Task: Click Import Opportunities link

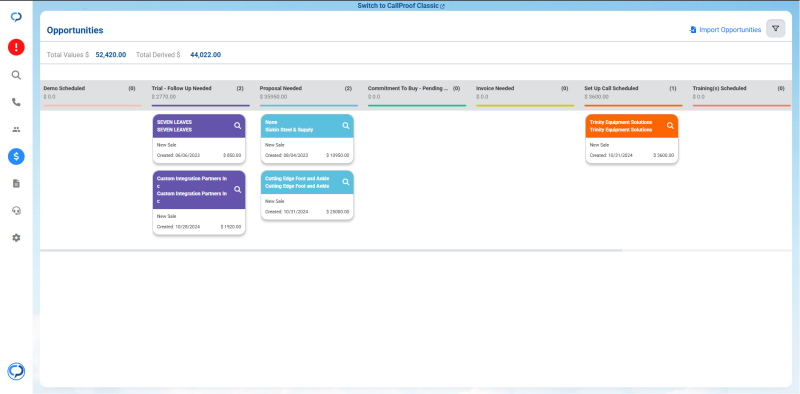Action: pos(725,30)
